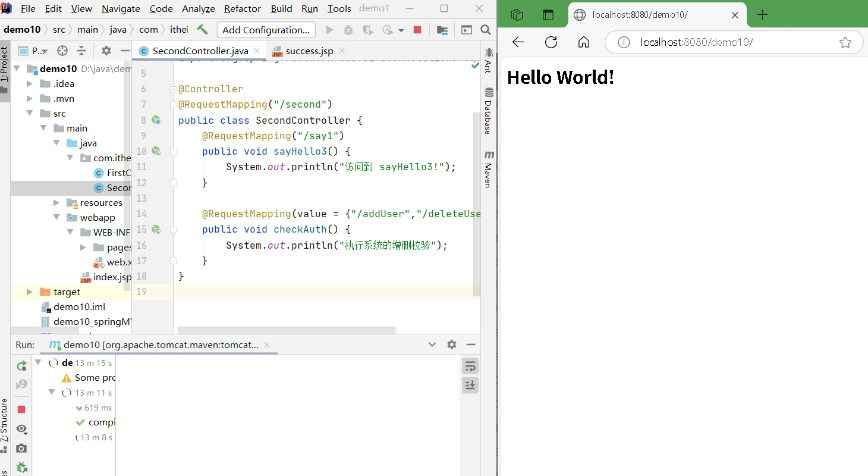Click the camera dump threads icon
Screen dimensions: 868x476
pyautogui.click(x=21, y=449)
